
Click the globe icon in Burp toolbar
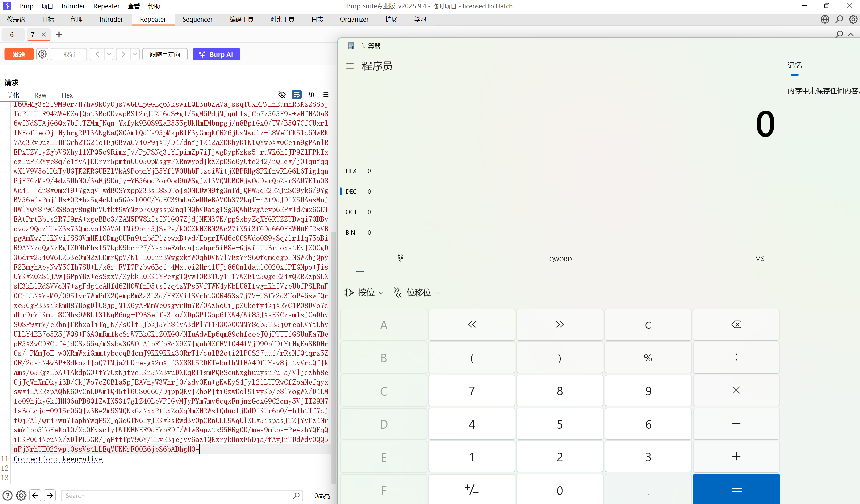tap(825, 20)
